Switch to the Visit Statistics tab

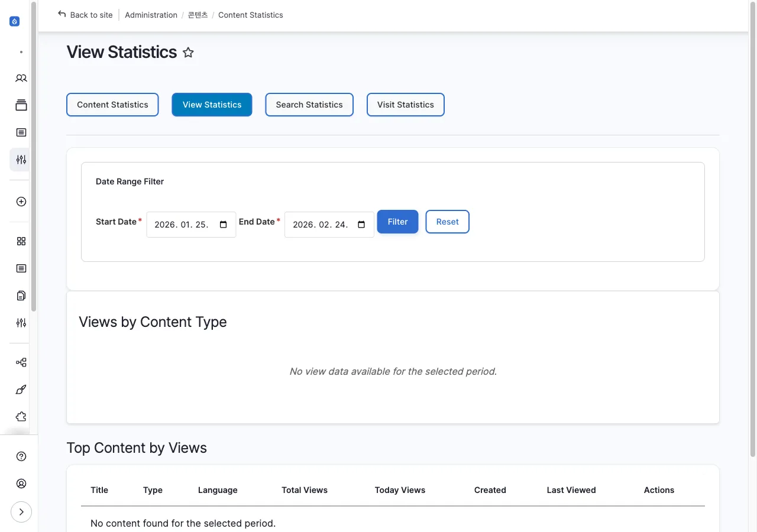pyautogui.click(x=405, y=105)
